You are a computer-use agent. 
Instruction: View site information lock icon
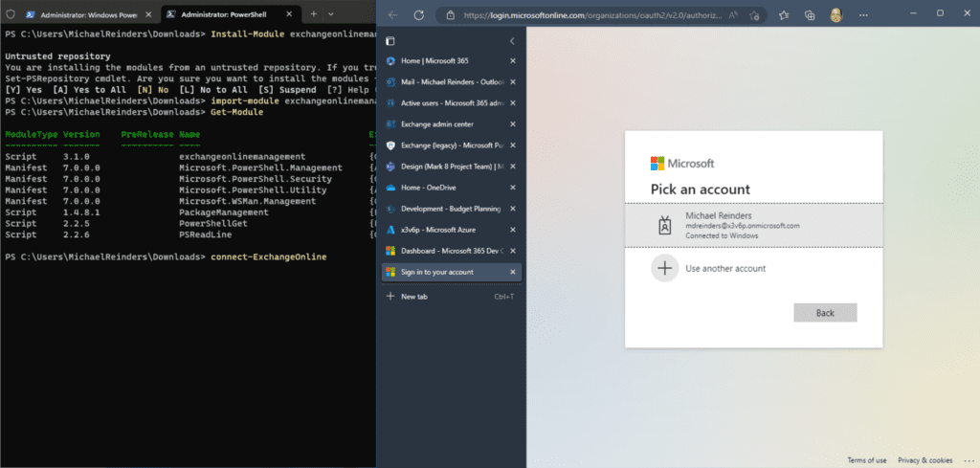pos(451,15)
